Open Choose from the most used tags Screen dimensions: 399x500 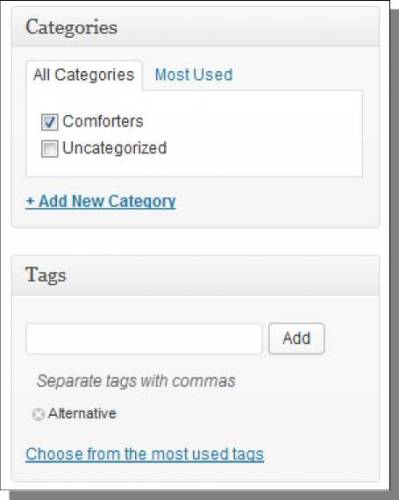coord(145,454)
